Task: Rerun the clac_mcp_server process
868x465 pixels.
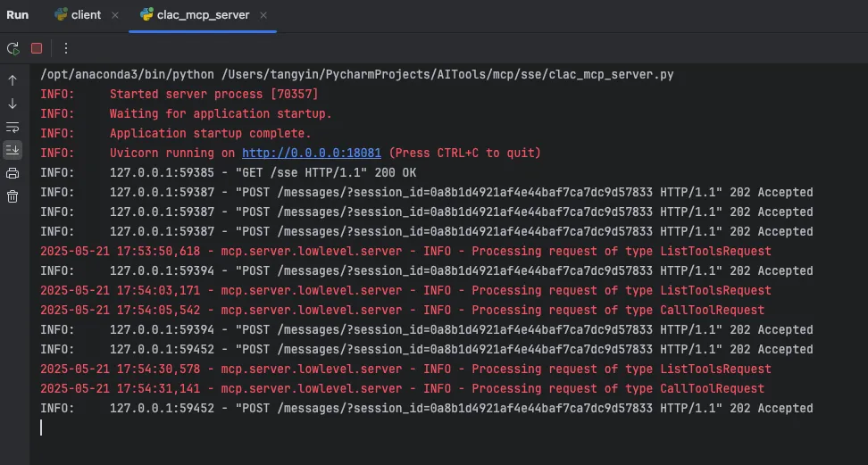Action: pos(13,48)
